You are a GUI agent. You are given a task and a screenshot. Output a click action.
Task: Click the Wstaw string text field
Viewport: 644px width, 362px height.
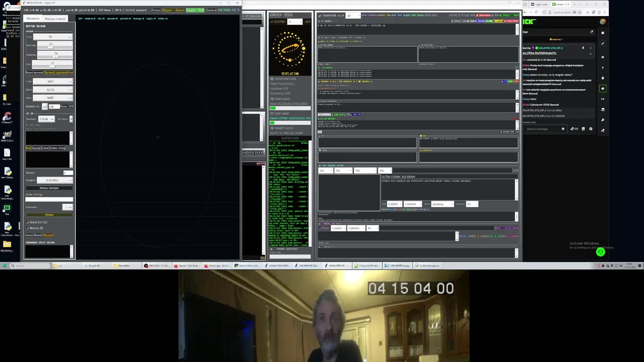[49, 200]
